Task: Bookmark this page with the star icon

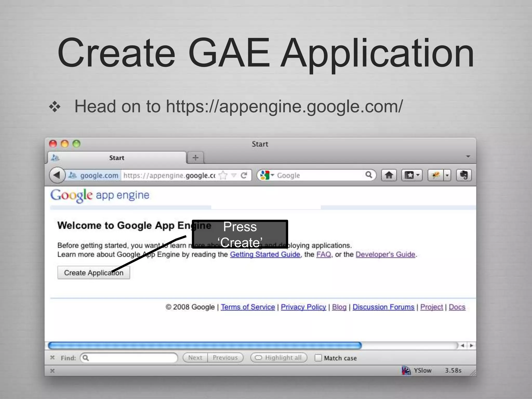Action: point(223,175)
